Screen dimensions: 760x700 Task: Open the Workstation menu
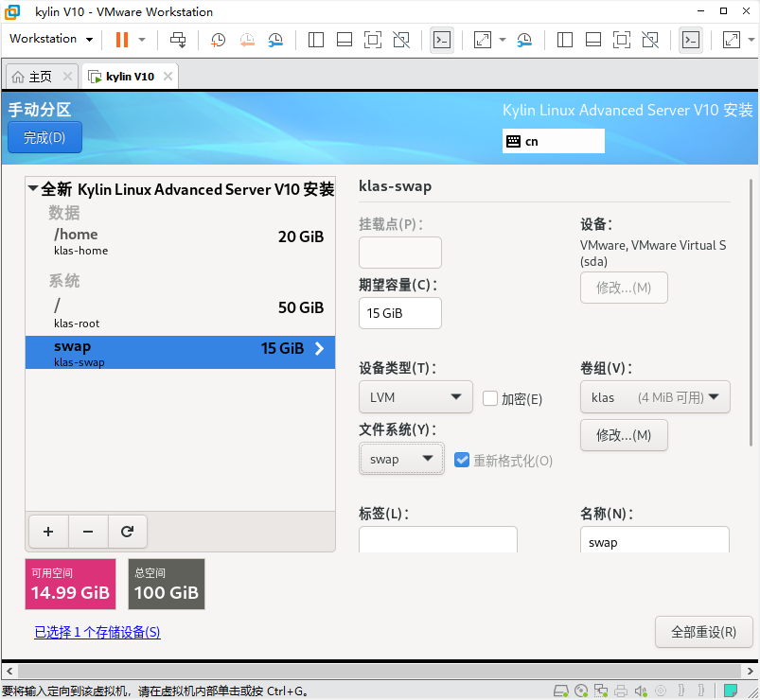tap(51, 39)
